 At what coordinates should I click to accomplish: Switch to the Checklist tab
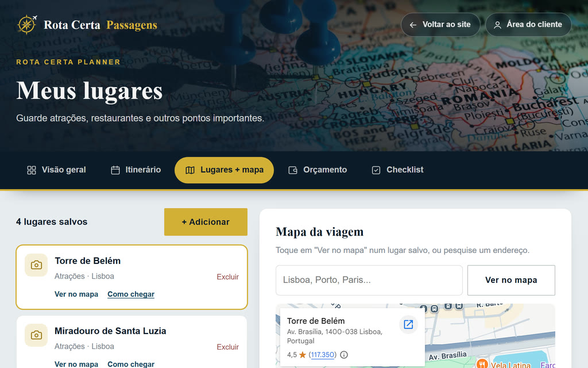pyautogui.click(x=397, y=170)
